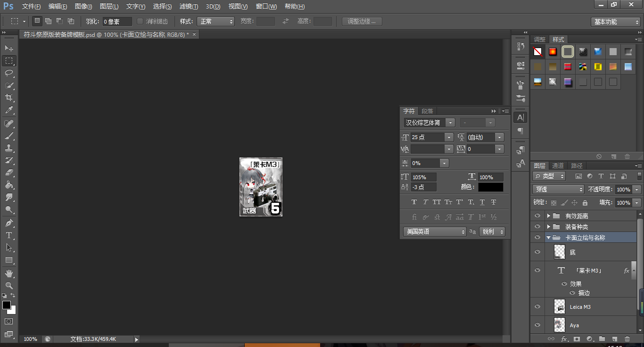Add layer mask icon
Image resolution: width=644 pixels, height=347 pixels.
tap(577, 339)
